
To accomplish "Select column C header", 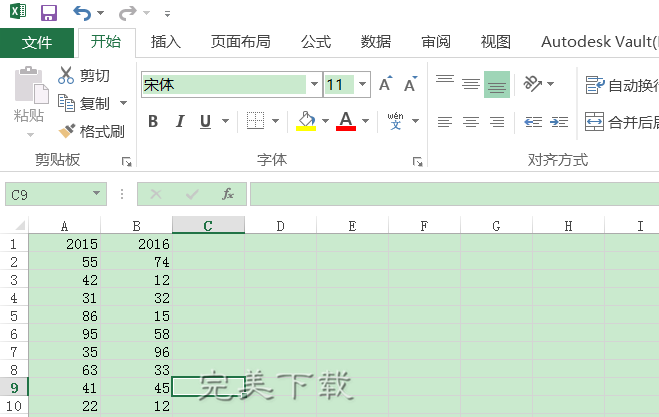I will [208, 225].
